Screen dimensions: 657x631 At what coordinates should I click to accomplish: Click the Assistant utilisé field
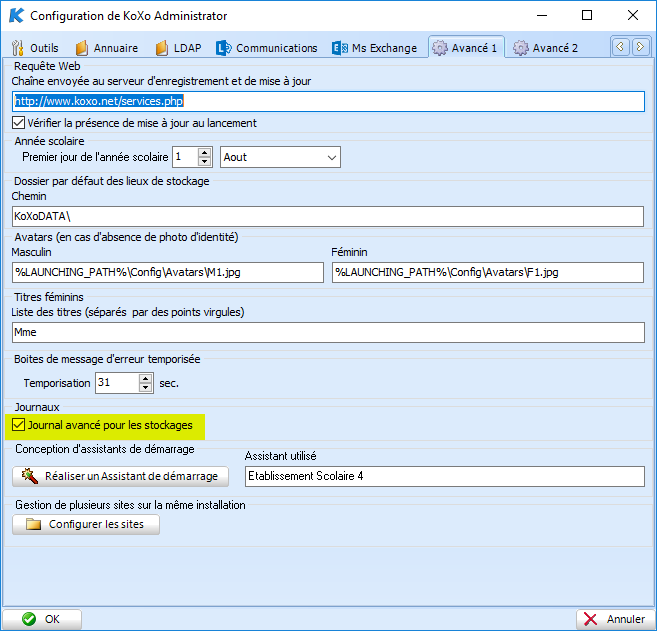[x=445, y=476]
